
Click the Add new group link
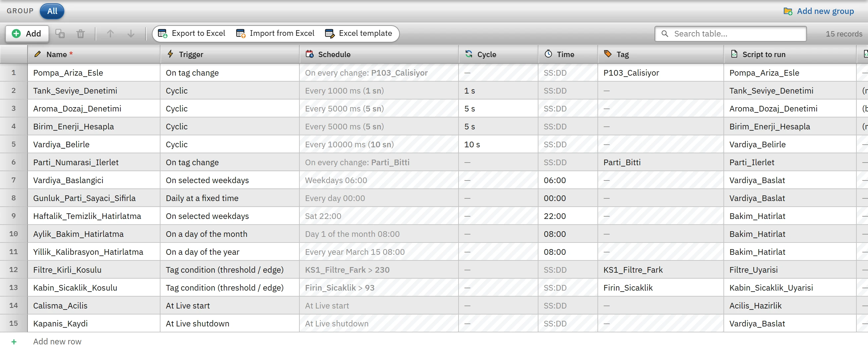(819, 11)
